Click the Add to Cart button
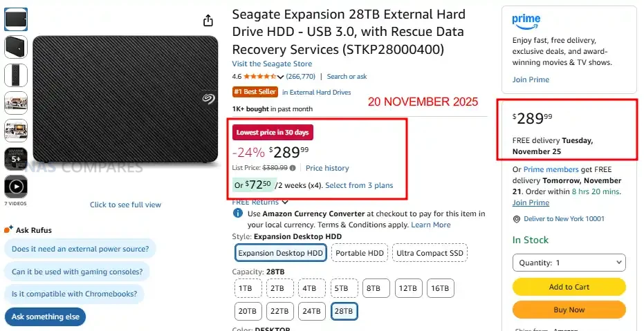 pyautogui.click(x=569, y=287)
